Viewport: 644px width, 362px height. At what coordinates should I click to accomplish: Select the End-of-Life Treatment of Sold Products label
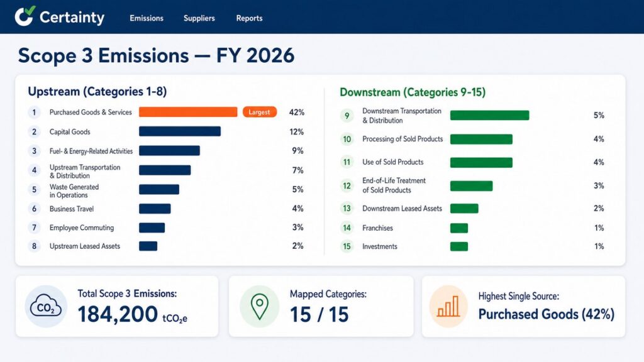click(394, 185)
